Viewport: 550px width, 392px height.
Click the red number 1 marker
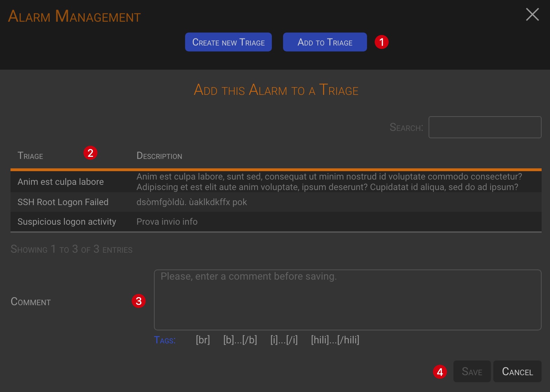[x=381, y=42]
